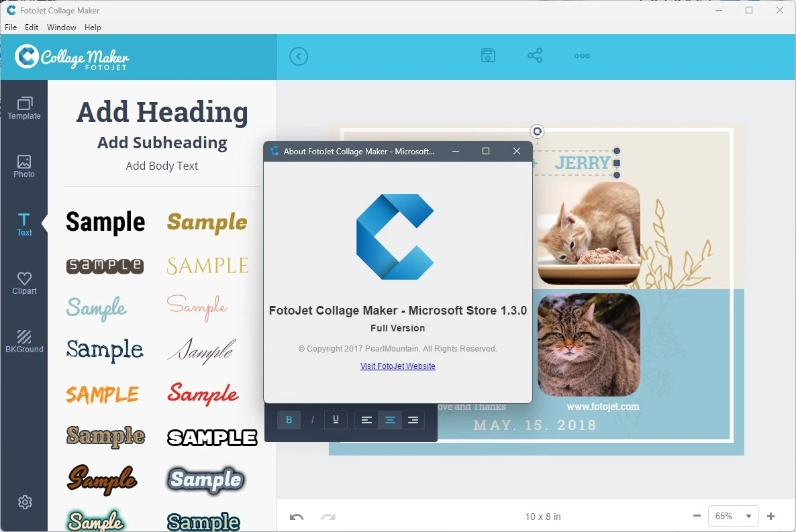Toggle bold text formatting
This screenshot has height=532, width=796.
(289, 420)
